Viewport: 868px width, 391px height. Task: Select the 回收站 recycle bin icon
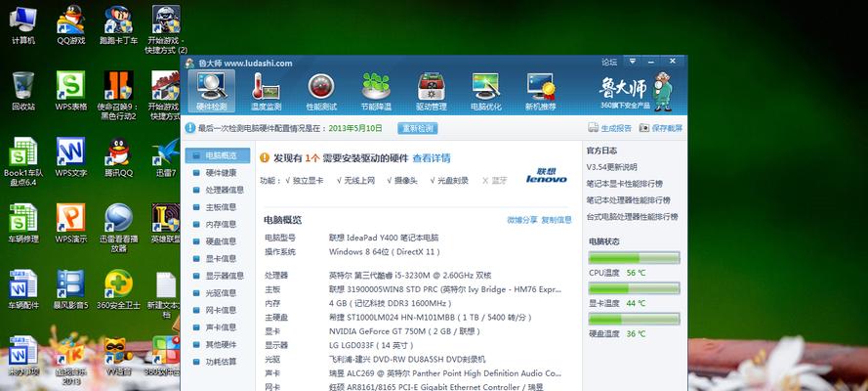click(22, 91)
